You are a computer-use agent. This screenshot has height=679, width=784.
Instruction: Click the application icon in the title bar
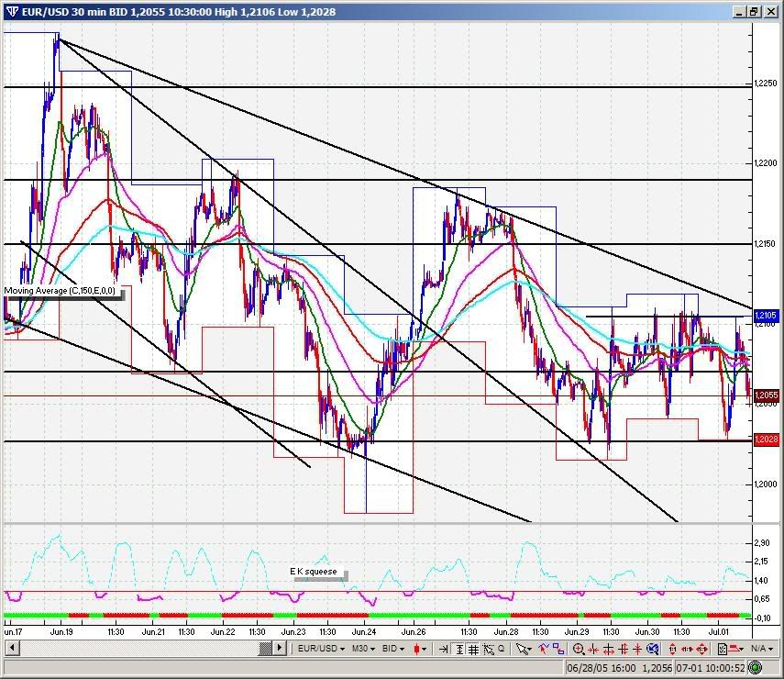(x=13, y=12)
